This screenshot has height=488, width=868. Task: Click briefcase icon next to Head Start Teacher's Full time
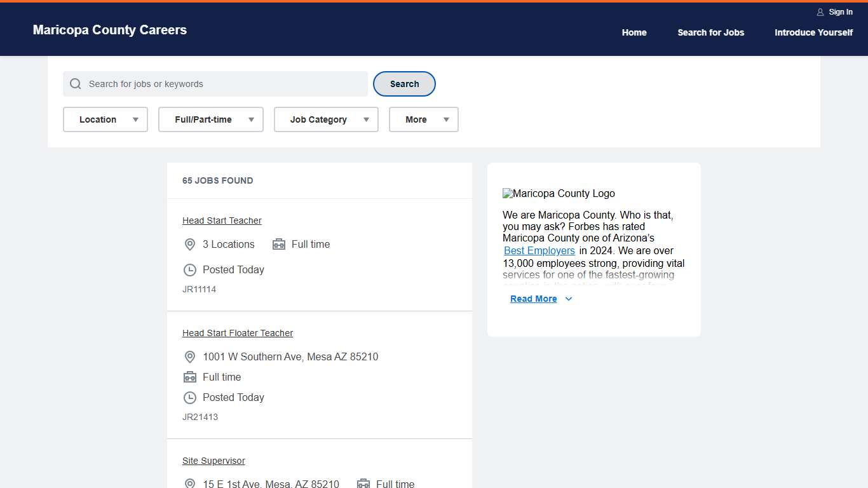pyautogui.click(x=278, y=245)
